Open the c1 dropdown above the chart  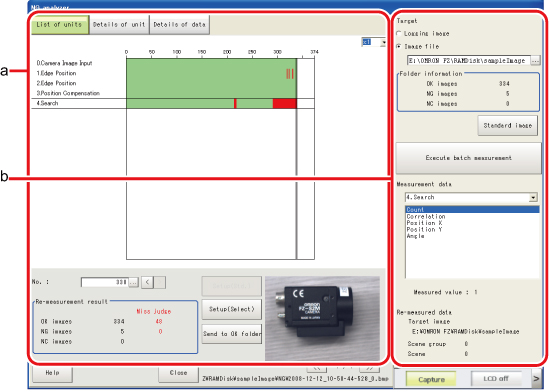(x=383, y=42)
